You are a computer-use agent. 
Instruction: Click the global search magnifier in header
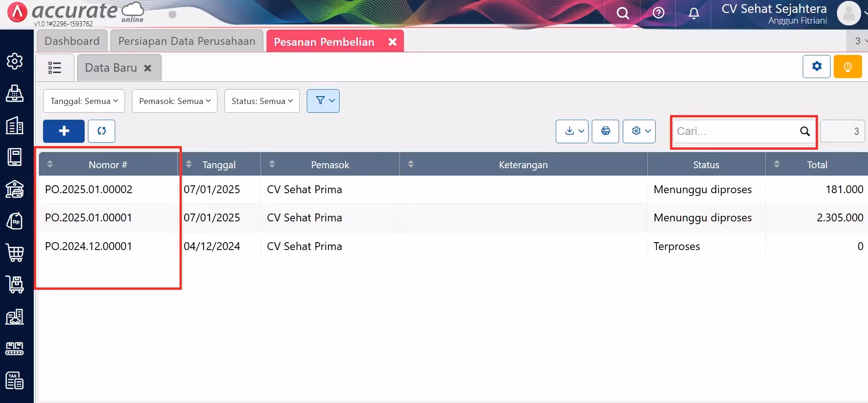[623, 13]
